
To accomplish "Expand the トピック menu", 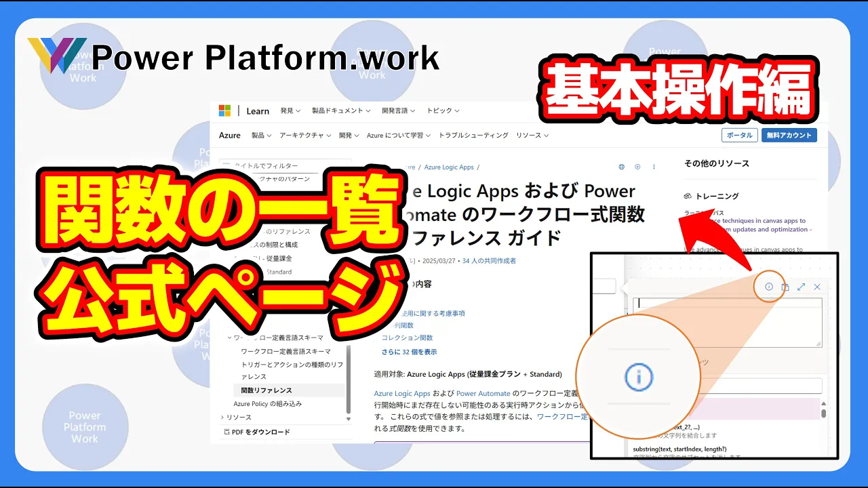I will click(x=443, y=110).
